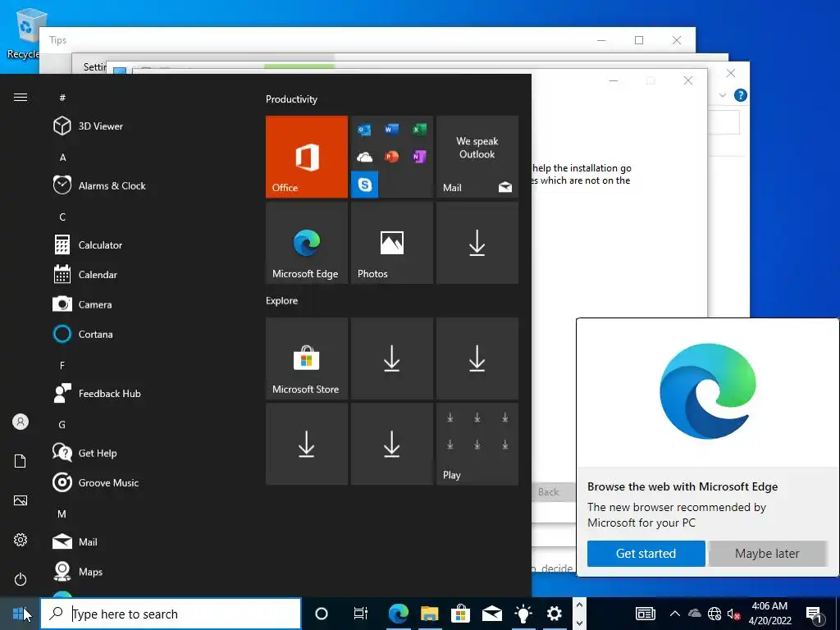Open the Microsoft Store tile
This screenshot has width=840, height=630.
307,358
